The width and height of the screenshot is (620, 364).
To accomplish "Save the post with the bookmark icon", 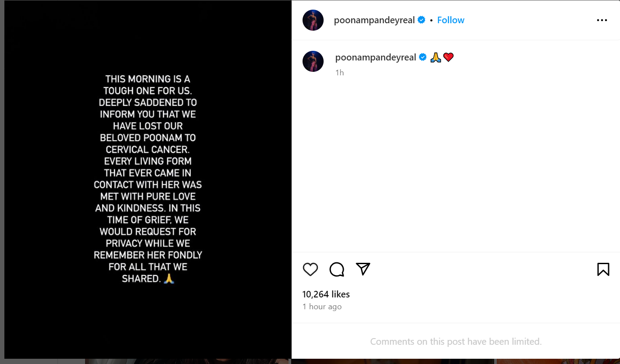I will click(x=603, y=269).
